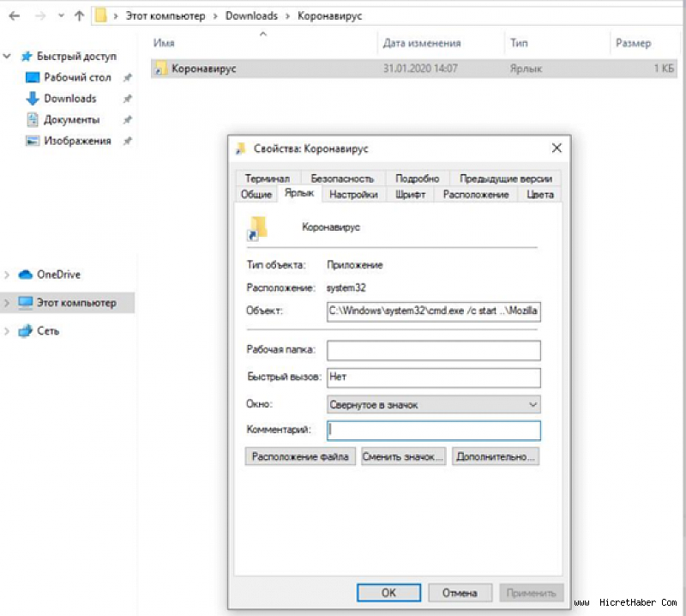Switch to the Общие tab
This screenshot has height=616, width=686.
(256, 195)
